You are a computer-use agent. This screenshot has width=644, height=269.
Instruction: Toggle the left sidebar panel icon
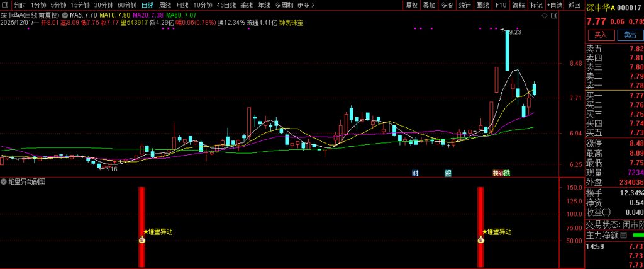tap(5, 5)
